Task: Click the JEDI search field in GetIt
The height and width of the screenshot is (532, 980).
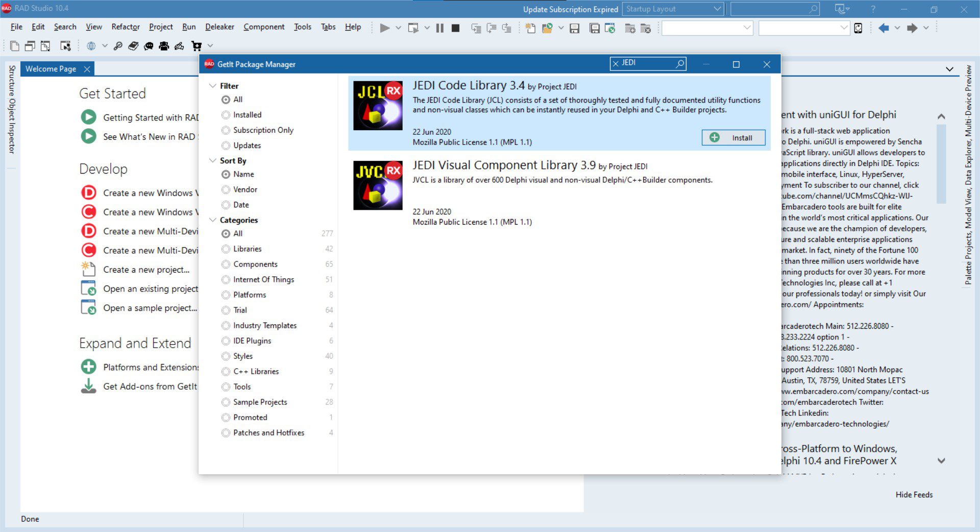Action: [648, 63]
